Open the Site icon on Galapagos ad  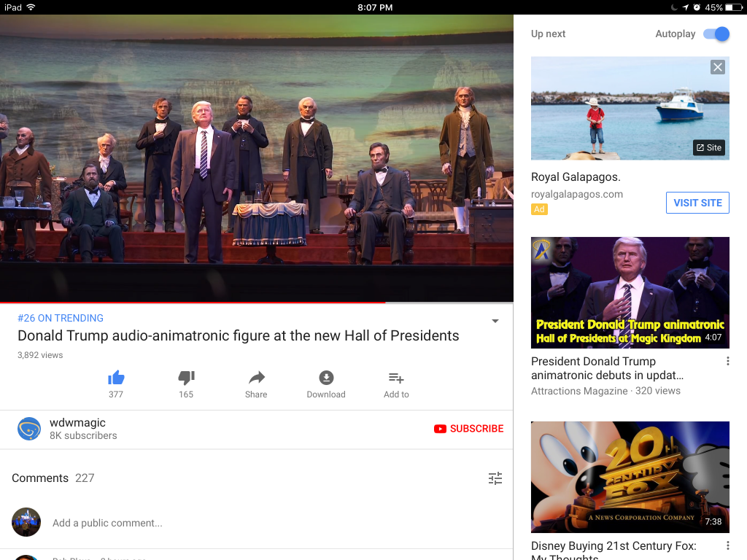(x=708, y=147)
